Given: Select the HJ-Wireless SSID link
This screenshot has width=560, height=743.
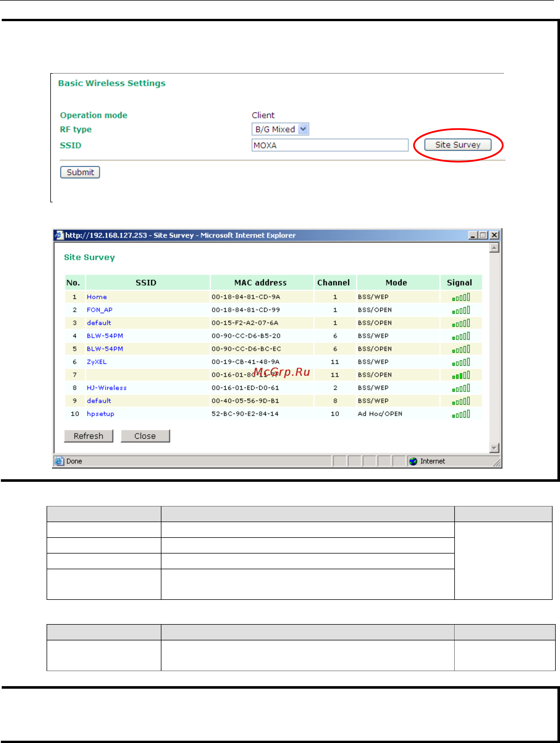Looking at the screenshot, I should pos(106,388).
